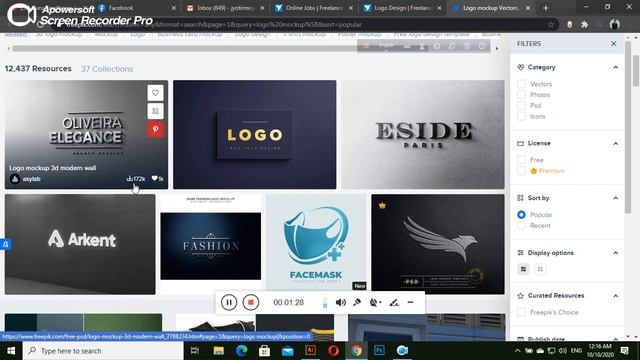This screenshot has height=360, width=640.
Task: Click the filters panel vertical scrollbar
Action: tap(628, 127)
